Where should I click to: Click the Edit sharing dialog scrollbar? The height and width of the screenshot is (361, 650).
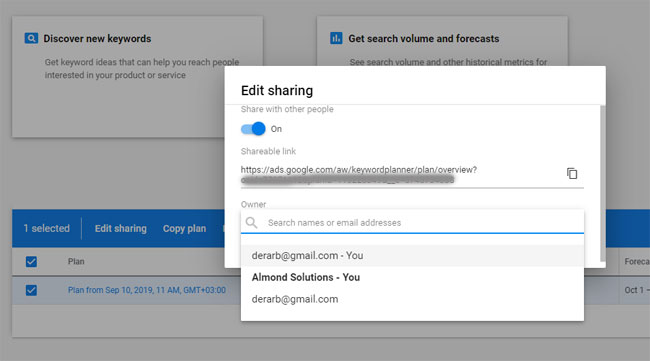[603, 183]
